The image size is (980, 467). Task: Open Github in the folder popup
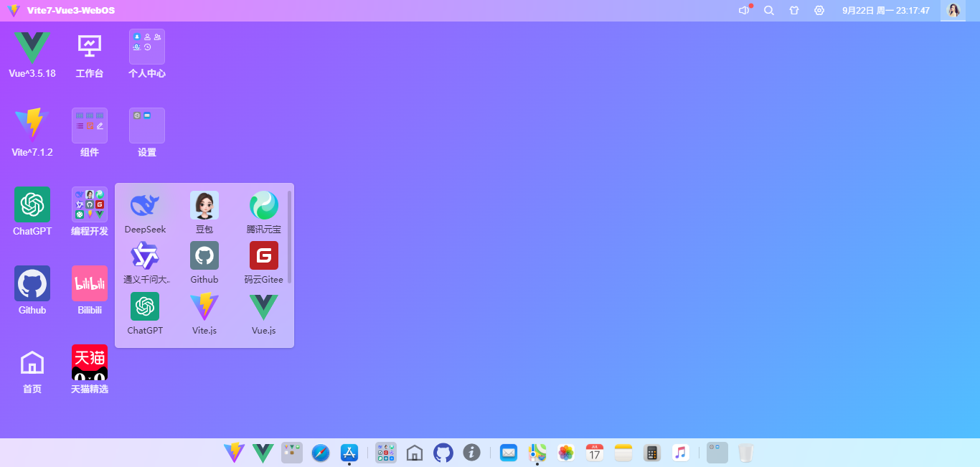(204, 263)
